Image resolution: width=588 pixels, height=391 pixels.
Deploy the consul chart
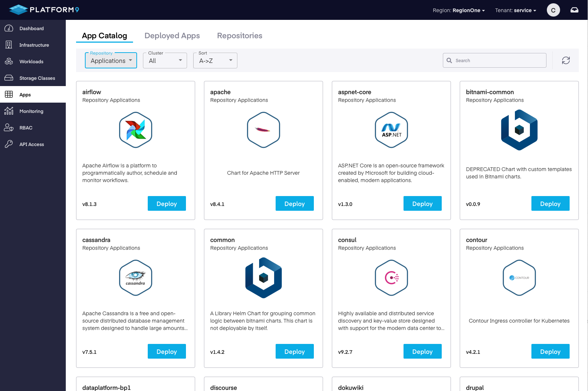[x=422, y=351]
